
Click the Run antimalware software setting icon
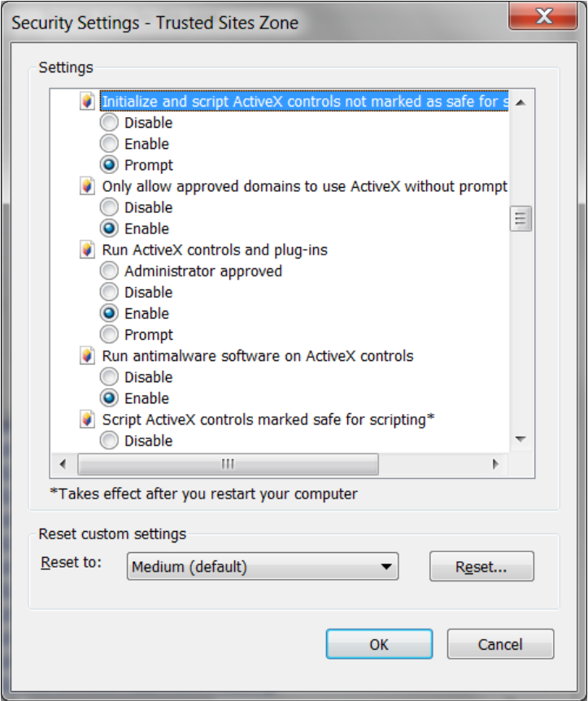click(x=88, y=355)
